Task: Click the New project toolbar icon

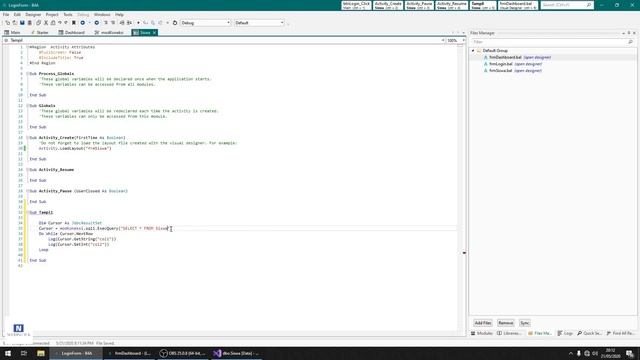Action: 8,23
